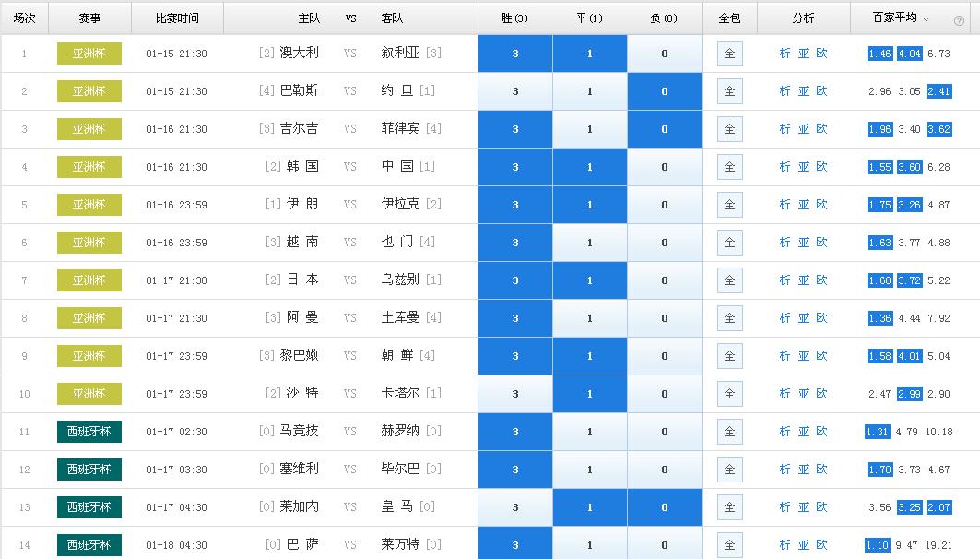
Task: Click odds value 19.21 for 巴萨 match
Action: (939, 545)
